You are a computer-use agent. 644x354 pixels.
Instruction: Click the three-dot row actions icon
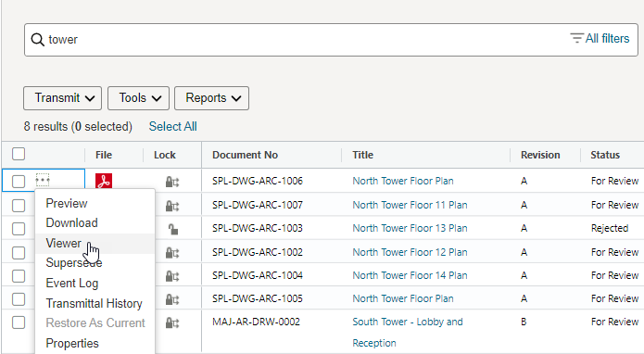(x=43, y=180)
